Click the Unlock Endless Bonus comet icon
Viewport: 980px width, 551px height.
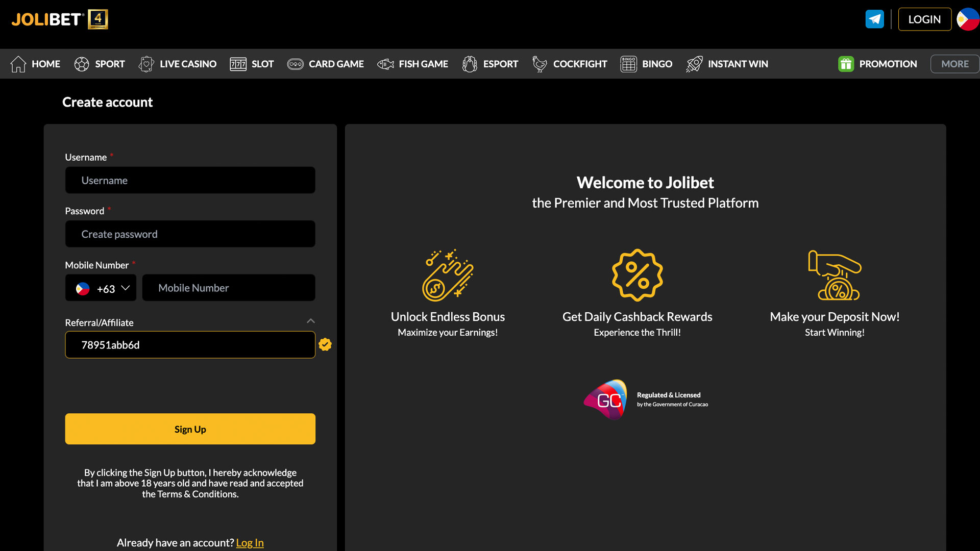tap(448, 275)
